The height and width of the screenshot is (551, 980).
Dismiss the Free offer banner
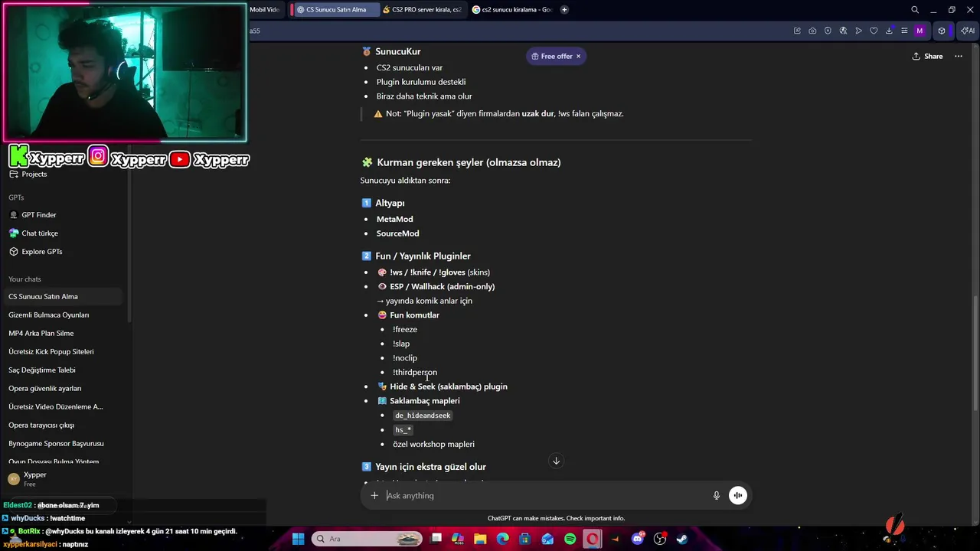click(578, 56)
